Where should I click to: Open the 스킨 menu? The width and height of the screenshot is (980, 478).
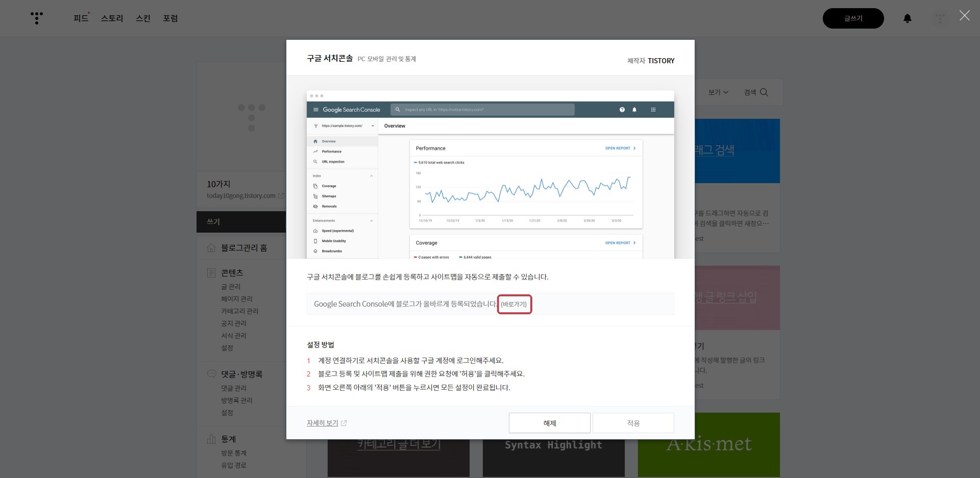tap(143, 18)
